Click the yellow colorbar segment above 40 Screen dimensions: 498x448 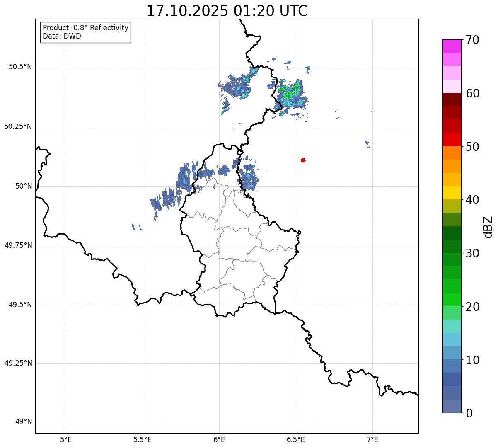click(452, 193)
